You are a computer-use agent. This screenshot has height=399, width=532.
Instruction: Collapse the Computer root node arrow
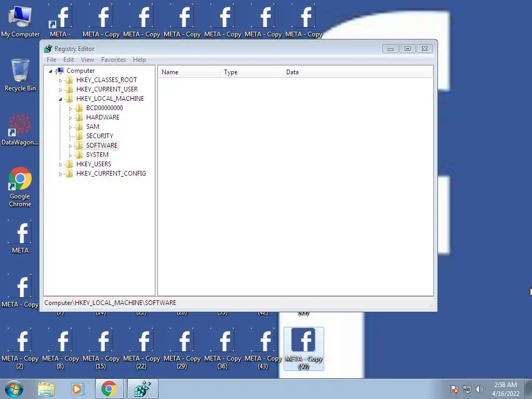click(50, 71)
